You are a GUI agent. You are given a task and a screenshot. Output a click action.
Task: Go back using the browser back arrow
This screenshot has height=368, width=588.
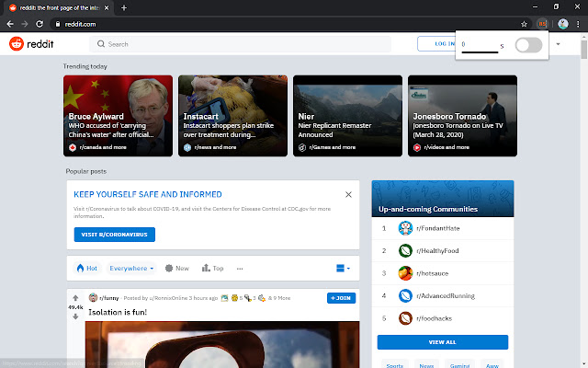point(10,24)
